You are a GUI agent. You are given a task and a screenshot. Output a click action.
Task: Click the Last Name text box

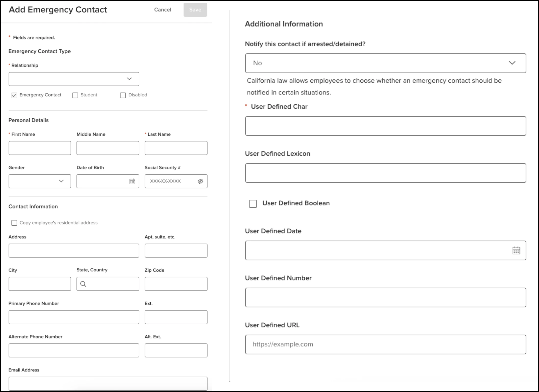tap(176, 148)
